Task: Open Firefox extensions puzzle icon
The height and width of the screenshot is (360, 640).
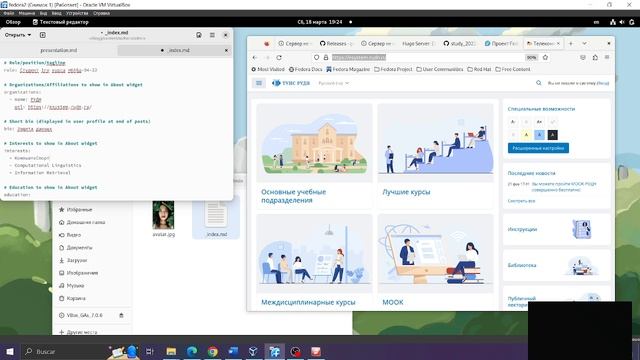Action: click(595, 58)
